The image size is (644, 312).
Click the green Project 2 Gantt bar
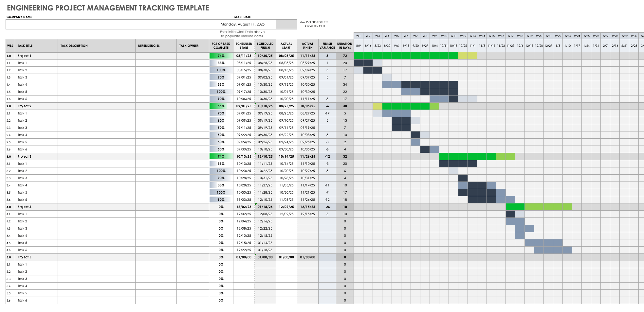point(406,106)
